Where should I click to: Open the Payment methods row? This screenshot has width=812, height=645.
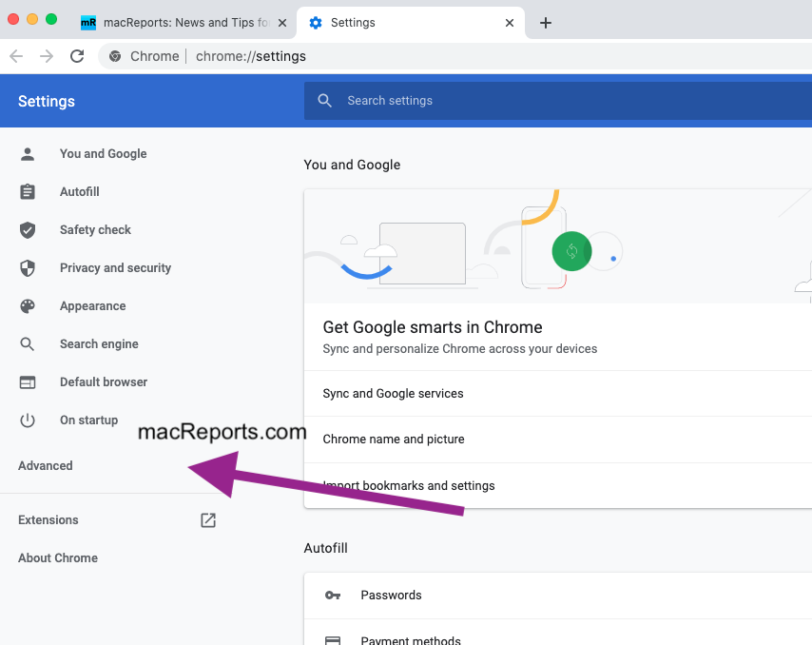click(558, 633)
